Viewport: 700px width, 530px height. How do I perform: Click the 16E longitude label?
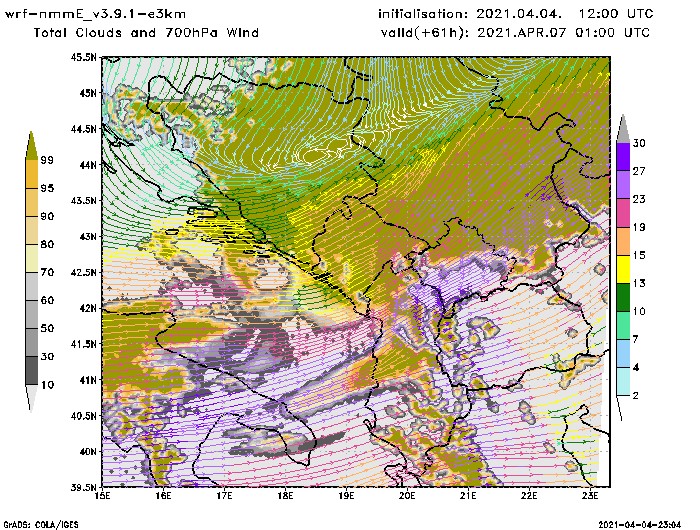(x=163, y=496)
